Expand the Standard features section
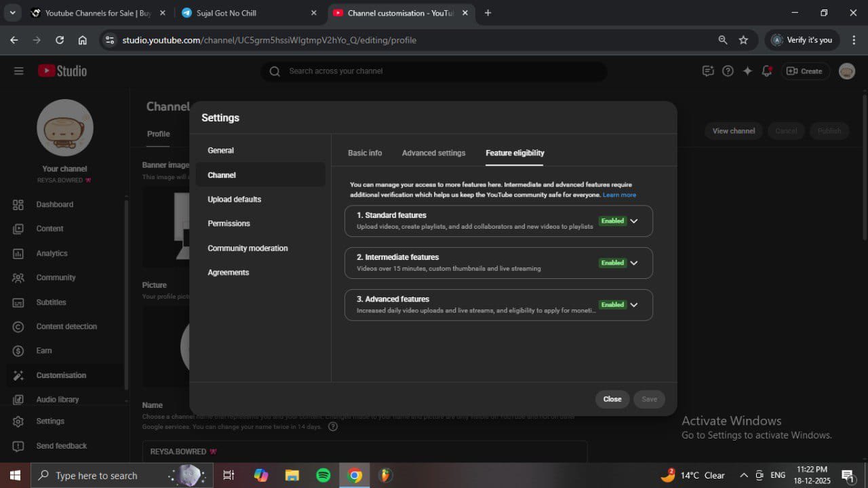The height and width of the screenshot is (488, 868). click(634, 221)
